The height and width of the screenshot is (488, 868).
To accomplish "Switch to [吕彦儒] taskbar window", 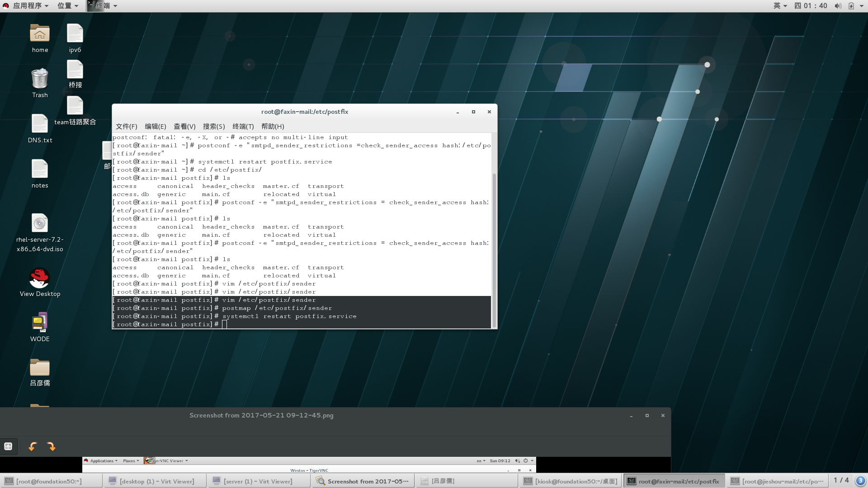I will click(466, 481).
